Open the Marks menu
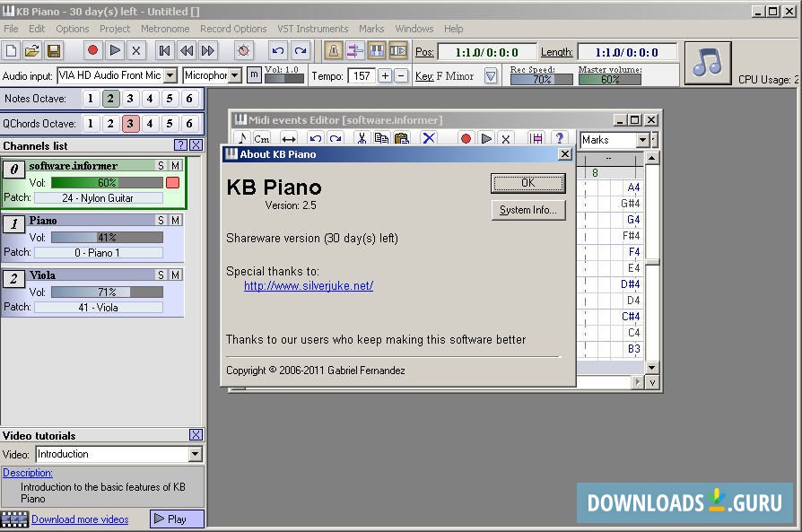This screenshot has width=802, height=532. pos(371,29)
